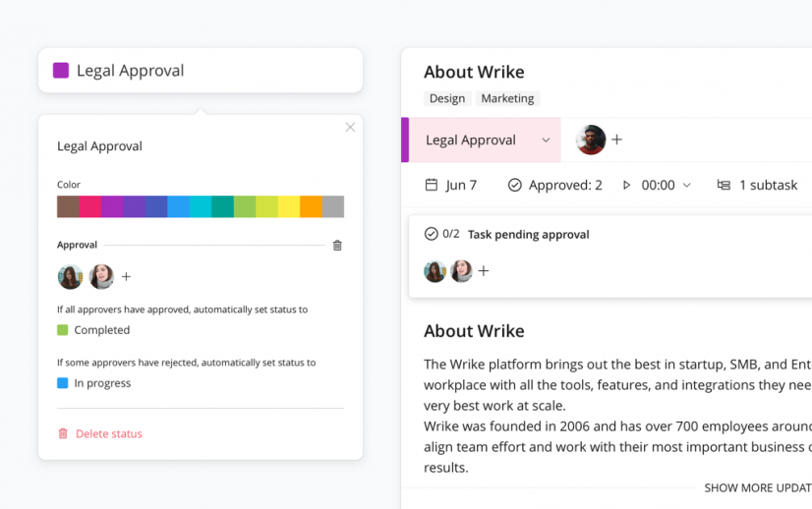Change the In progress auto-status option

pyautogui.click(x=93, y=383)
